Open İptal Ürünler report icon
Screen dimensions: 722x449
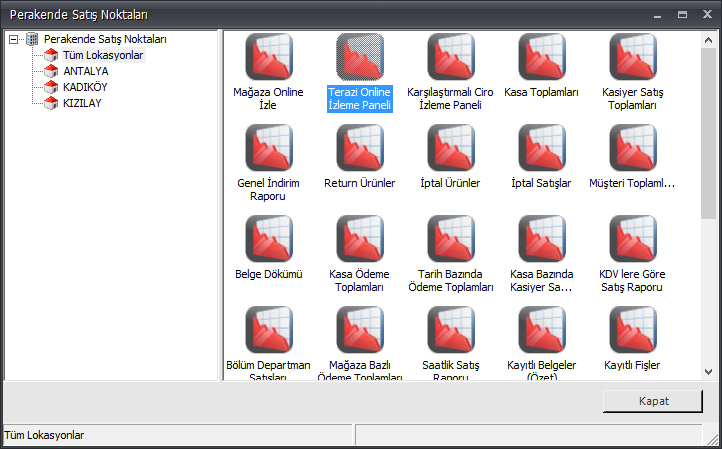pyautogui.click(x=451, y=148)
